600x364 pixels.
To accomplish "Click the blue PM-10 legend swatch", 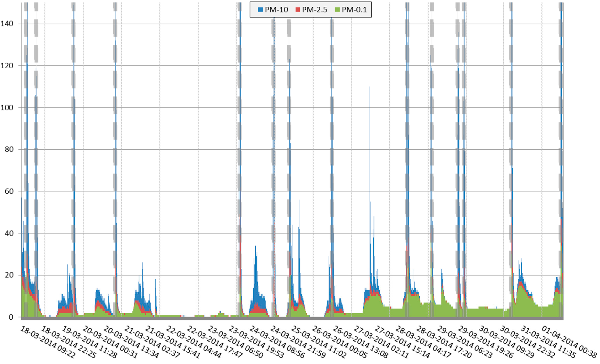I will 260,10.
